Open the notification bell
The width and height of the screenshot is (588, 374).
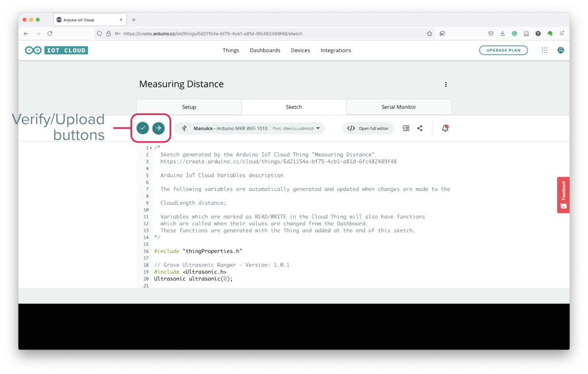click(445, 128)
